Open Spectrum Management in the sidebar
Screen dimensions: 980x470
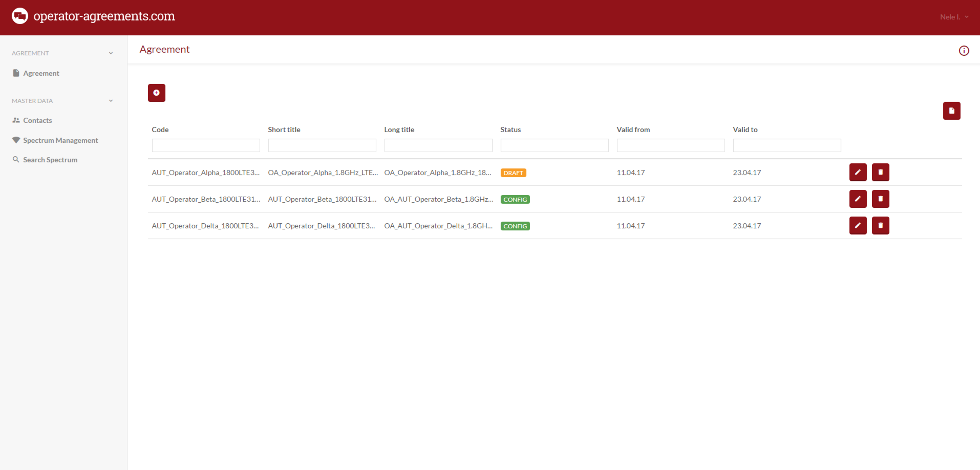tap(60, 140)
